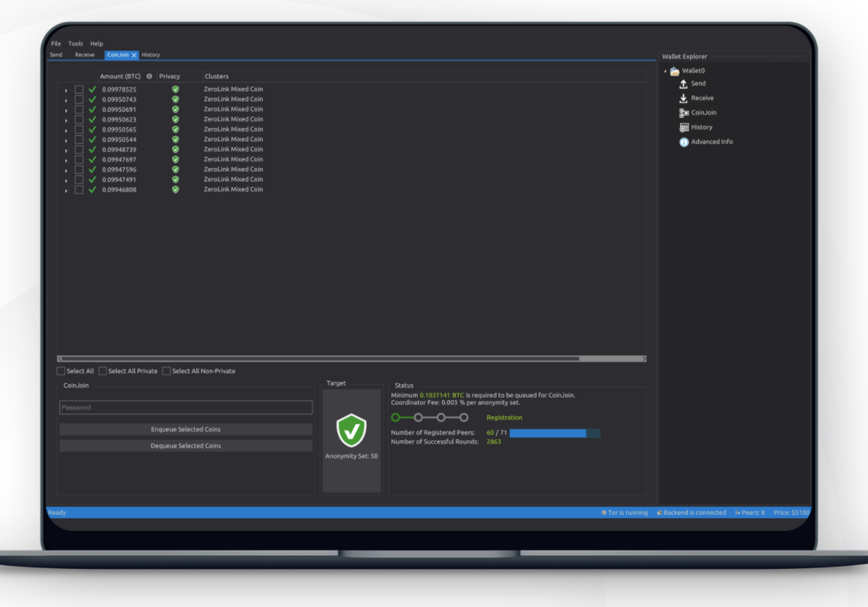Image resolution: width=868 pixels, height=607 pixels.
Task: Expand the 0.09946808 coin row
Action: point(64,189)
